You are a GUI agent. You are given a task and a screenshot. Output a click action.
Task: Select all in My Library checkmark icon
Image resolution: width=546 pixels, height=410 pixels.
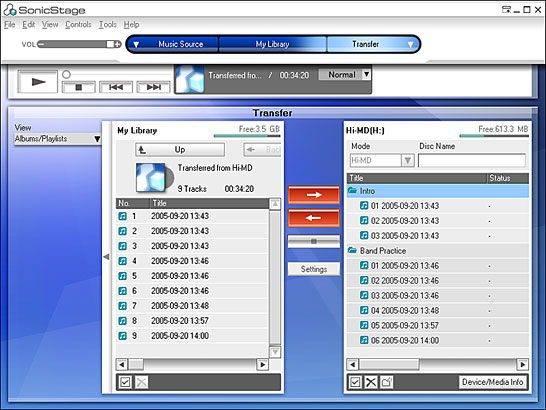click(x=125, y=382)
